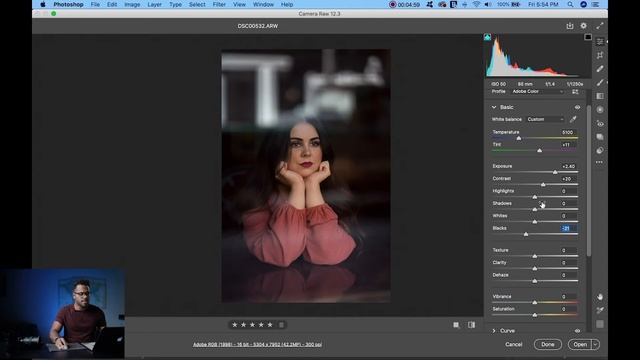Image resolution: width=640 pixels, height=360 pixels.
Task: Click the Exposure value field +2.40
Action: (568, 166)
